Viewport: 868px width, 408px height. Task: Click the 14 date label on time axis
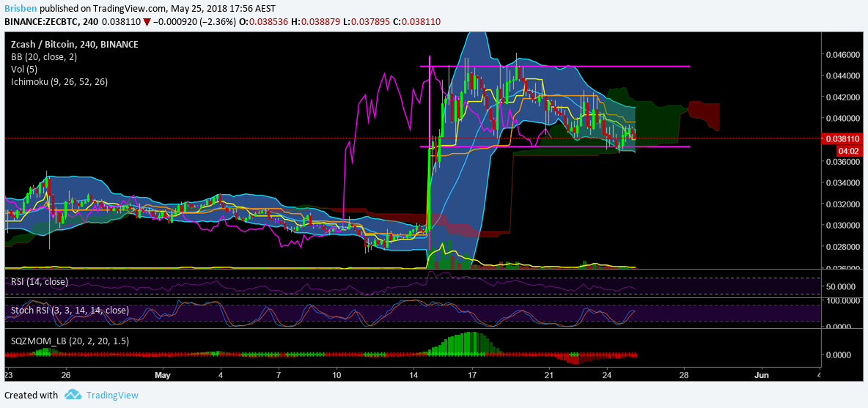click(413, 375)
